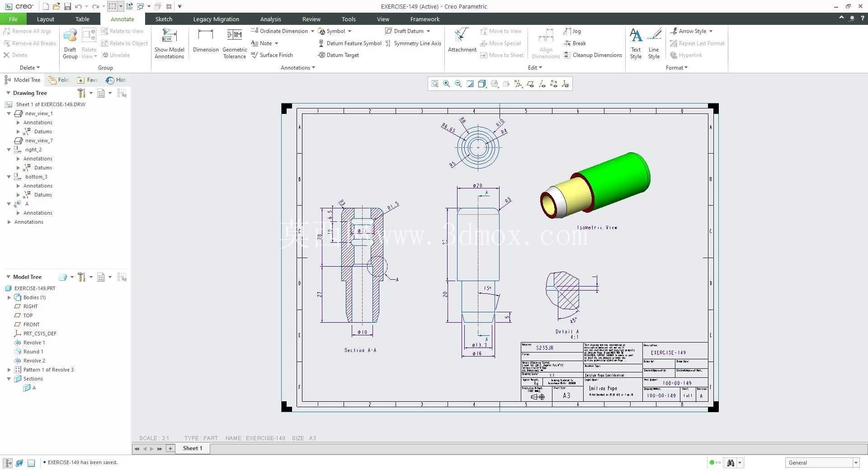Open the Sketch ribbon tab

point(164,19)
